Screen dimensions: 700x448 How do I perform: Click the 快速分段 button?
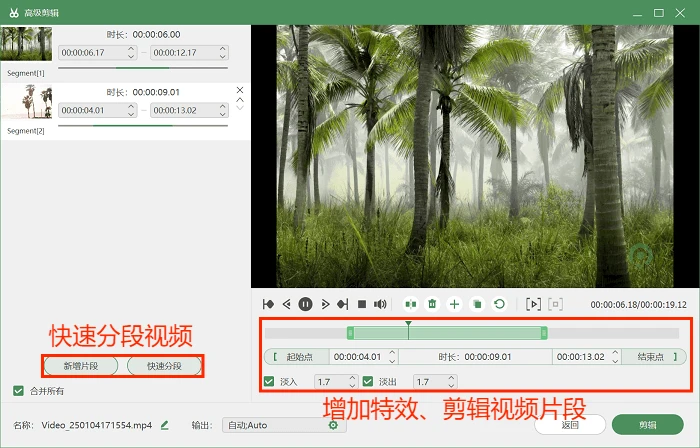point(164,366)
